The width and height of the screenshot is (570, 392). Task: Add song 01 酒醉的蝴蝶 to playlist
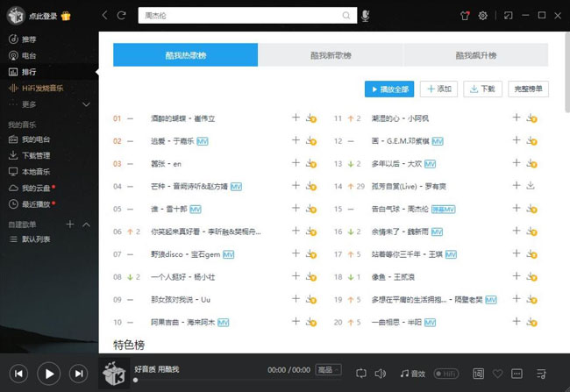(x=296, y=118)
